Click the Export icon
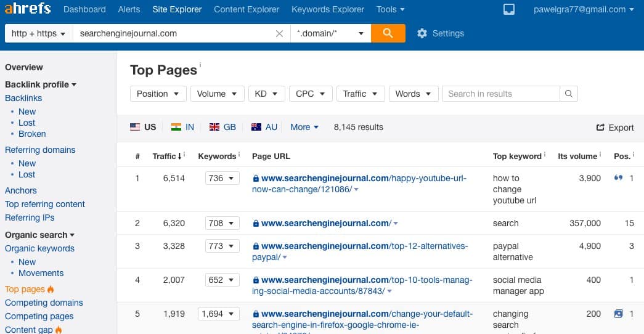644x334 pixels. [600, 128]
